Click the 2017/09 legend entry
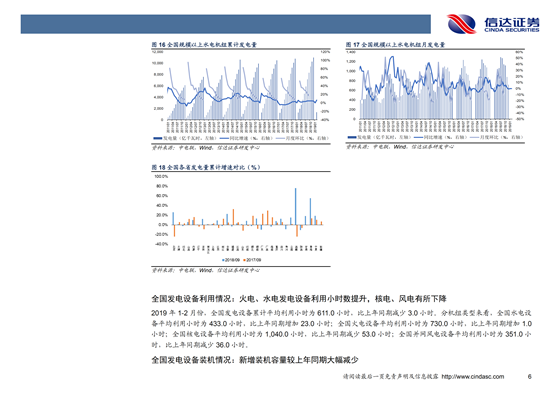The height and width of the screenshot is (396, 560). [252, 260]
